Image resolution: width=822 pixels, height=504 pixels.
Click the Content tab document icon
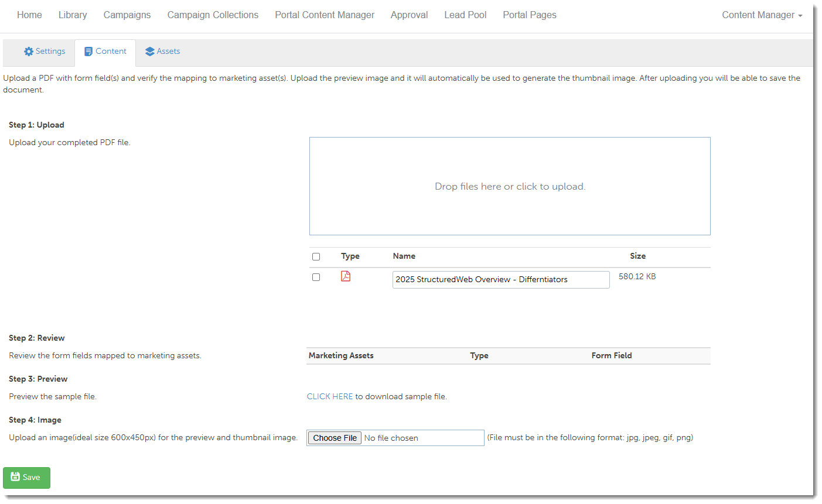click(x=88, y=52)
